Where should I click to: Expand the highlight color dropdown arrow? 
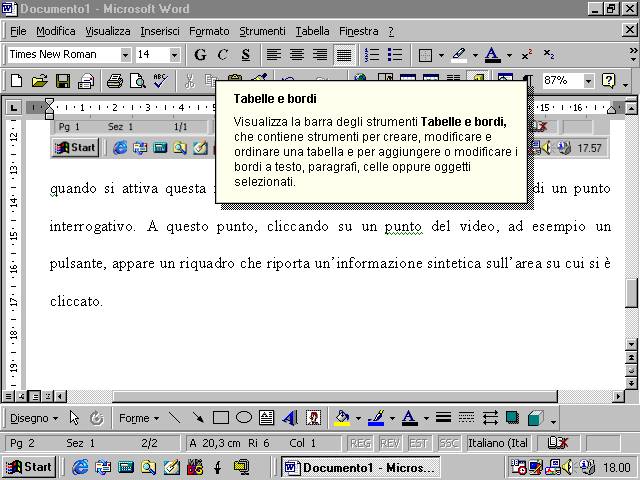point(475,55)
